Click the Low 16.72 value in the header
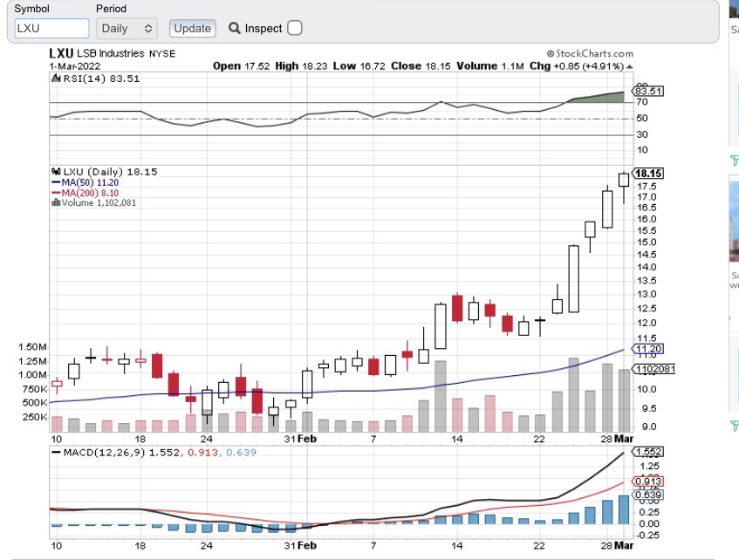739x560 pixels. pyautogui.click(x=359, y=66)
